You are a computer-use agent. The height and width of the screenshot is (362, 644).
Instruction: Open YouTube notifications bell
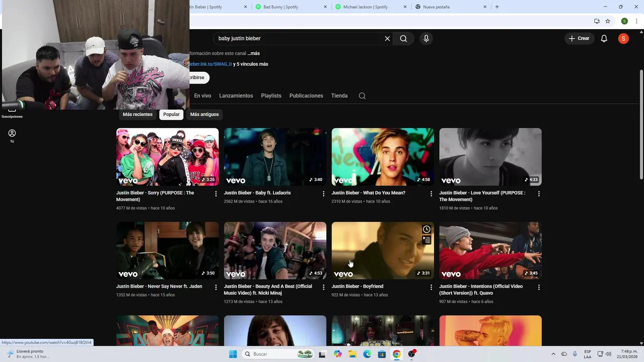click(604, 38)
